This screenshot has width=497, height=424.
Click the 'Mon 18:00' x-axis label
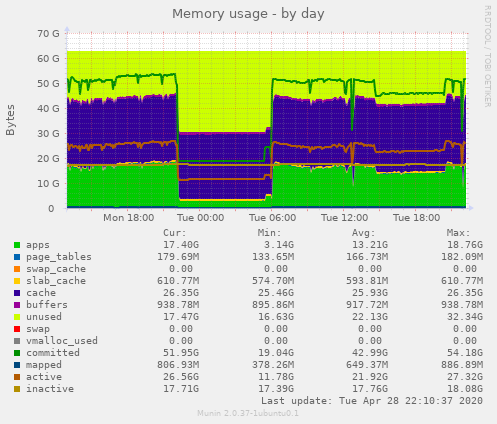[128, 218]
